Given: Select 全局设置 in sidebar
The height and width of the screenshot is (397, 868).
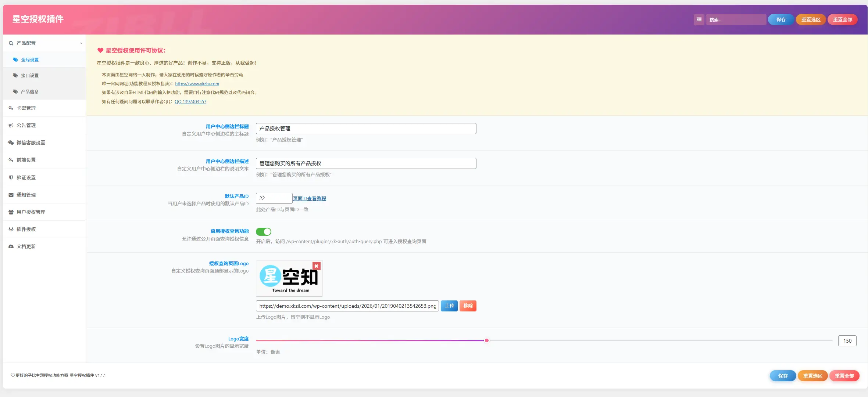Looking at the screenshot, I should click(x=30, y=60).
